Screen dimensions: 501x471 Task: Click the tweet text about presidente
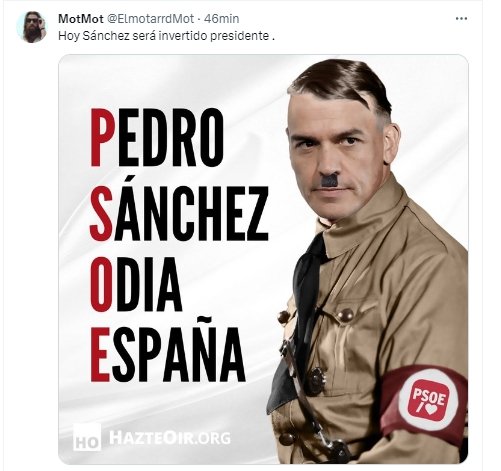pyautogui.click(x=166, y=35)
